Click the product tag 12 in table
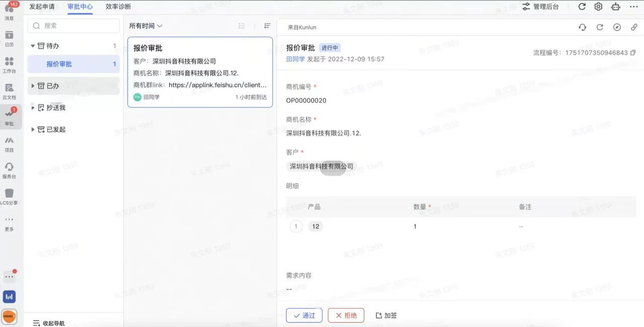644x327 pixels. point(315,226)
